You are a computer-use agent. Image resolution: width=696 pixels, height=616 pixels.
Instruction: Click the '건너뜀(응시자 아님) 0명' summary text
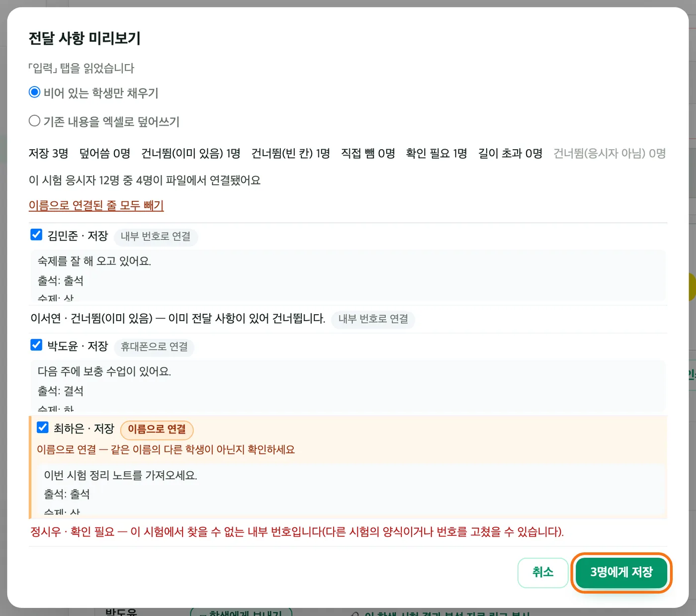click(609, 154)
